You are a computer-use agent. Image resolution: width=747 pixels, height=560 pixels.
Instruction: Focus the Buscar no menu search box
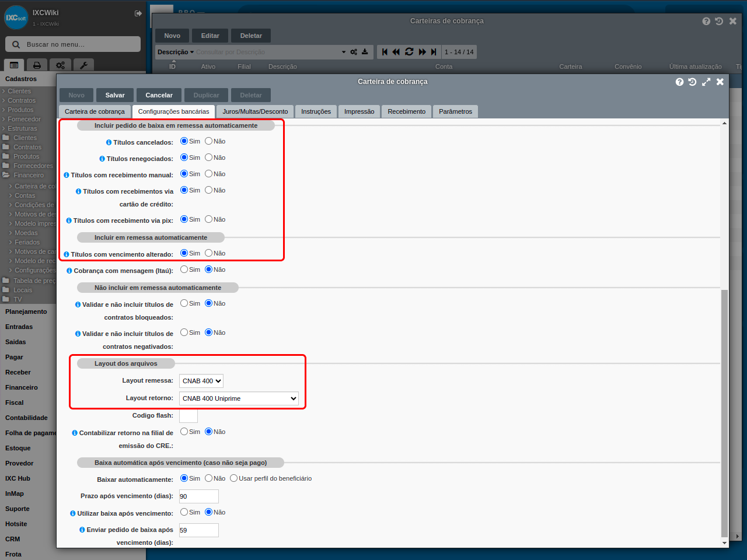click(x=73, y=44)
